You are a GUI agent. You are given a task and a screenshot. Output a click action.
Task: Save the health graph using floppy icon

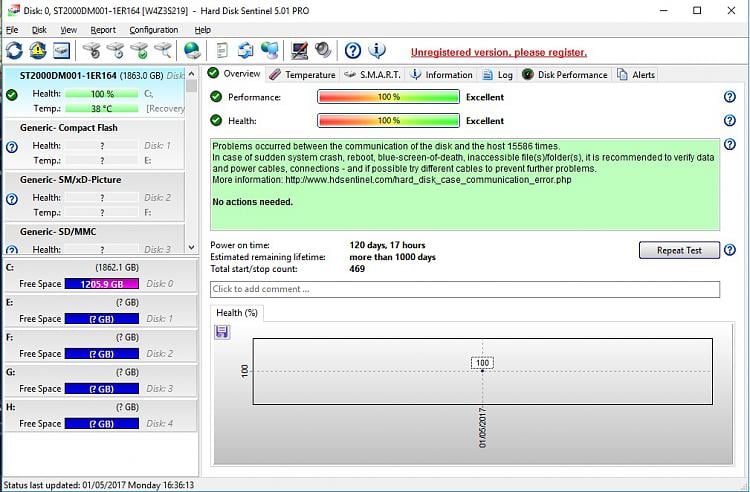(x=222, y=332)
